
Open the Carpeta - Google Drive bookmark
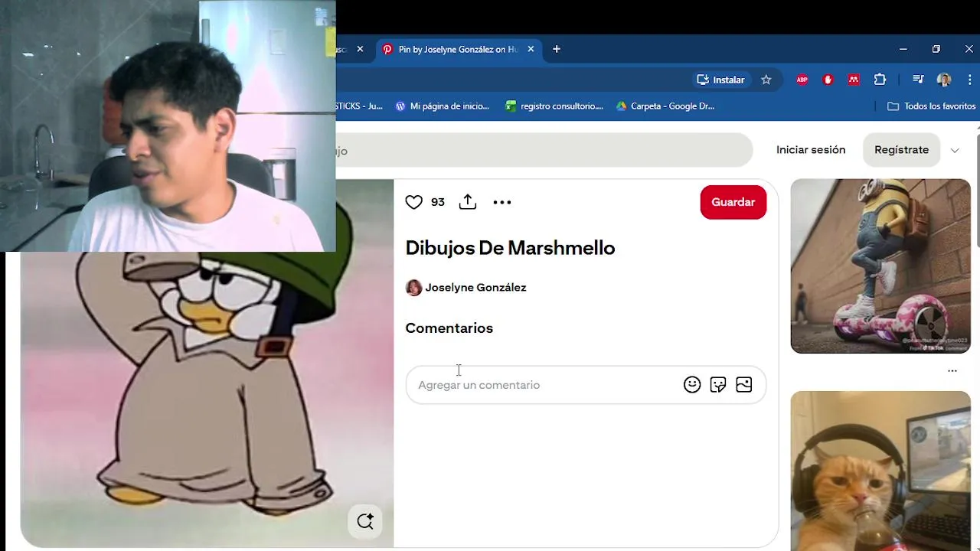click(665, 106)
